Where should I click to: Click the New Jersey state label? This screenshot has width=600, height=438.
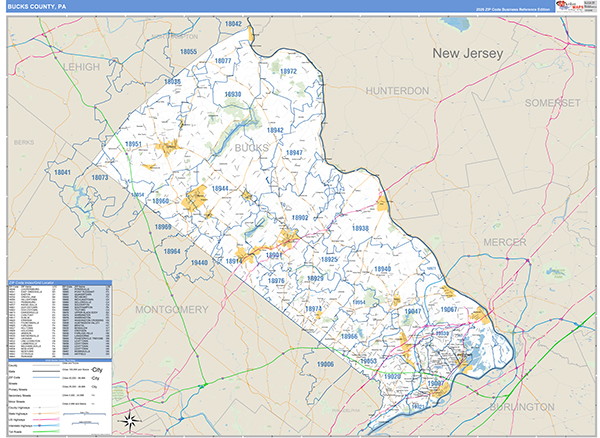(x=469, y=52)
